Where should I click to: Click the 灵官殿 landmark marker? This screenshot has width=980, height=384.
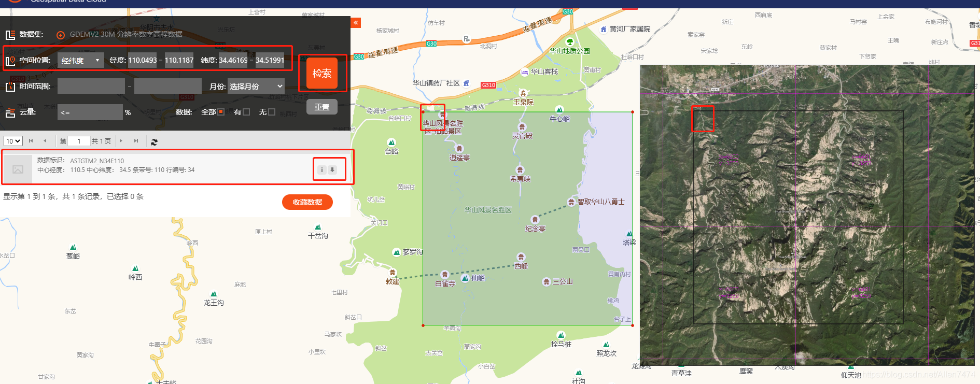[522, 127]
